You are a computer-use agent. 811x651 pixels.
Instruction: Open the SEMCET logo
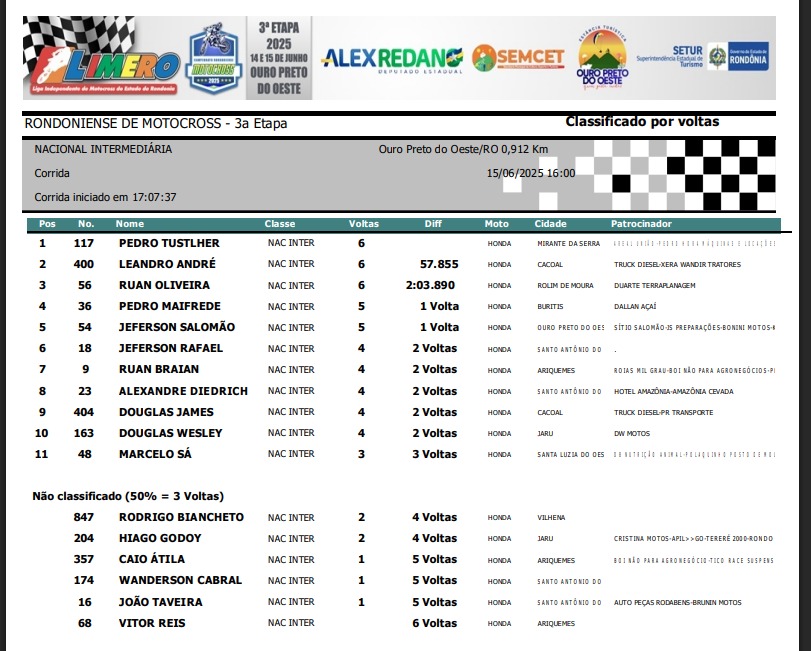point(517,57)
